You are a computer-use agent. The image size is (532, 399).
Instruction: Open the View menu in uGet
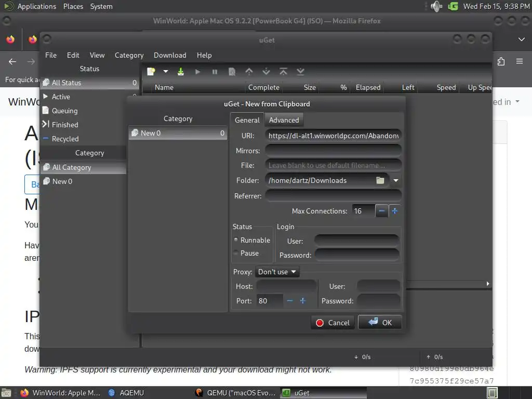[x=97, y=55]
